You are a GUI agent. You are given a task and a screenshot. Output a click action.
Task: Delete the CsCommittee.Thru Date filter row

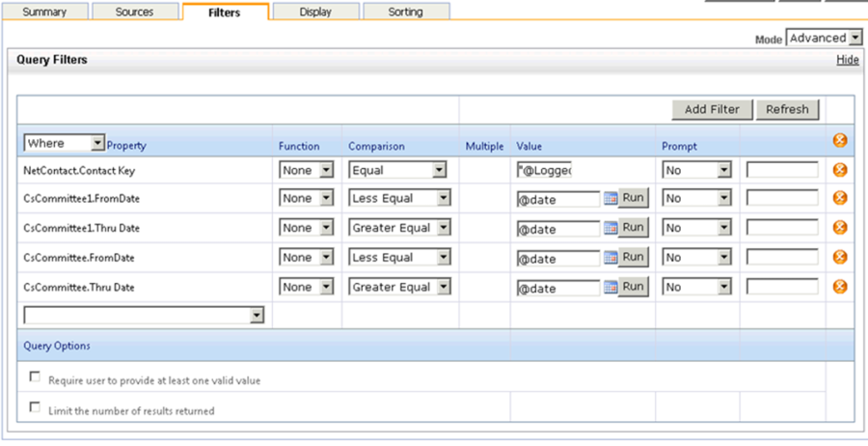[840, 287]
